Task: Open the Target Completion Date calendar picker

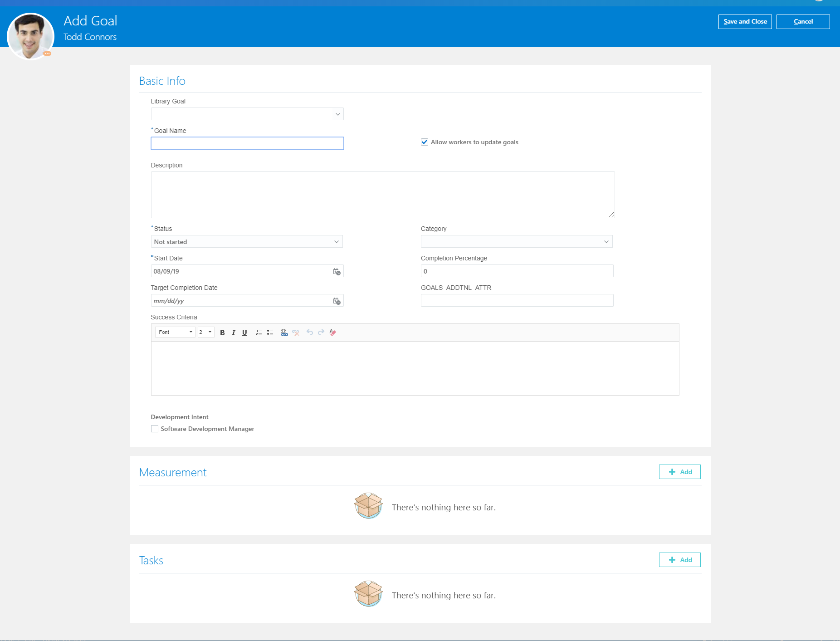Action: 337,300
